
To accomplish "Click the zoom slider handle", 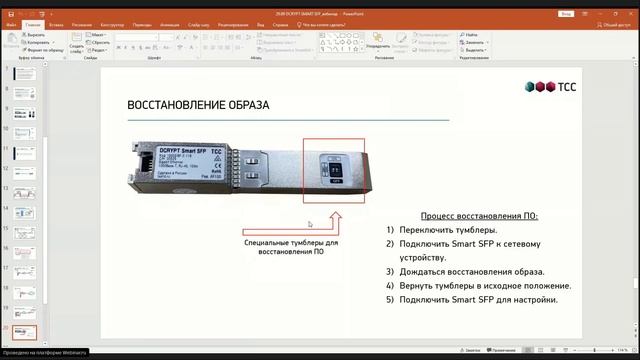I will [594, 350].
